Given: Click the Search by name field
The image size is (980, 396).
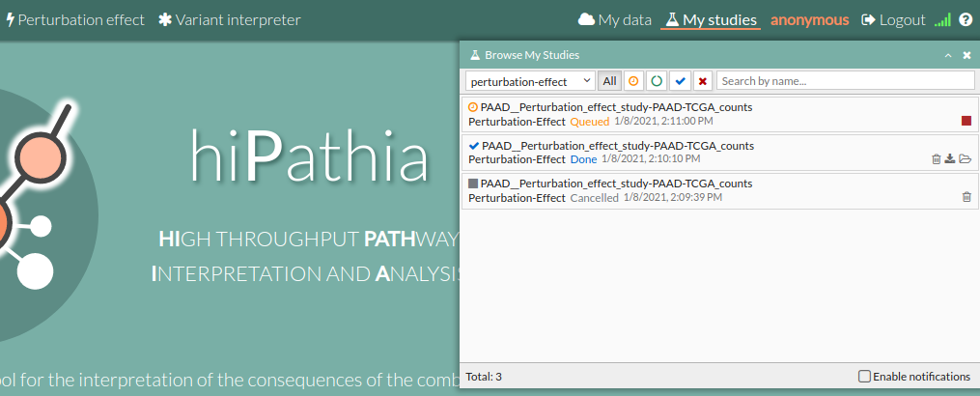Looking at the screenshot, I should click(845, 81).
